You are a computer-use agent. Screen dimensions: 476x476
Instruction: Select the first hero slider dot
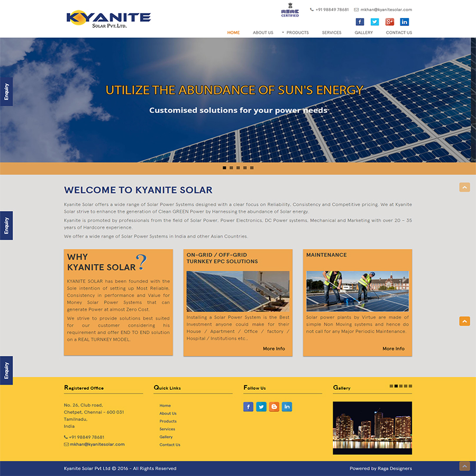tap(224, 168)
